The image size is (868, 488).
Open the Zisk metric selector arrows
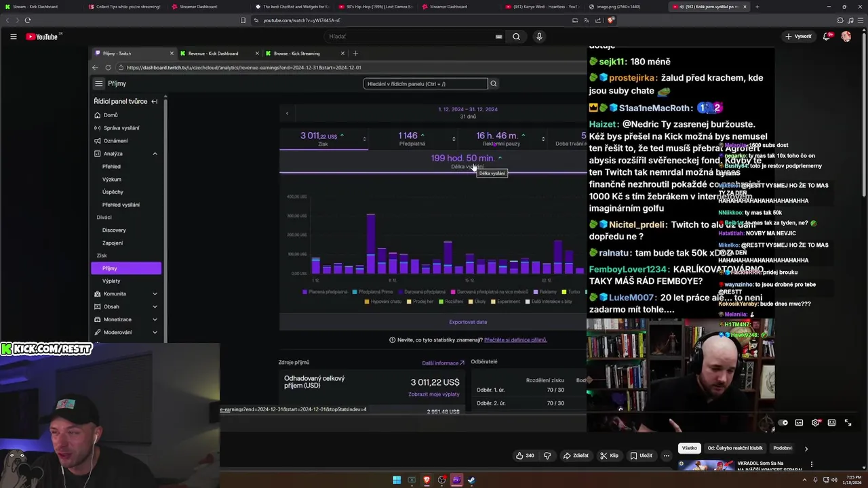click(x=365, y=139)
